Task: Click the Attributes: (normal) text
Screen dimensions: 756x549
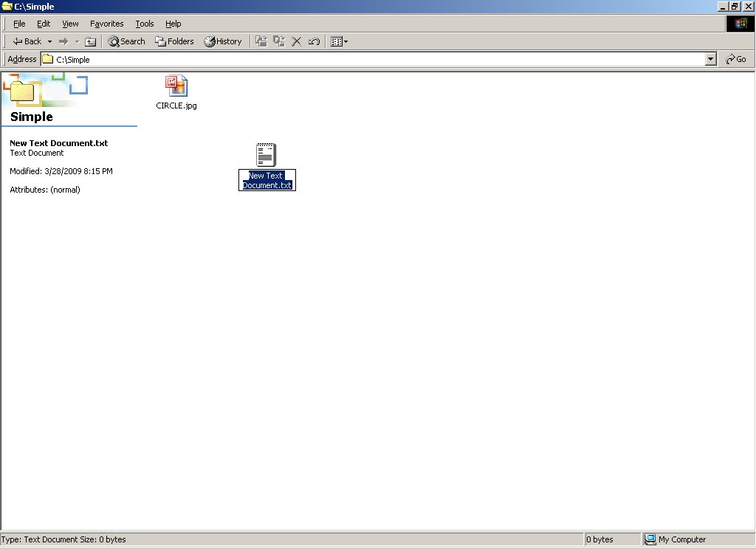Action: click(45, 190)
